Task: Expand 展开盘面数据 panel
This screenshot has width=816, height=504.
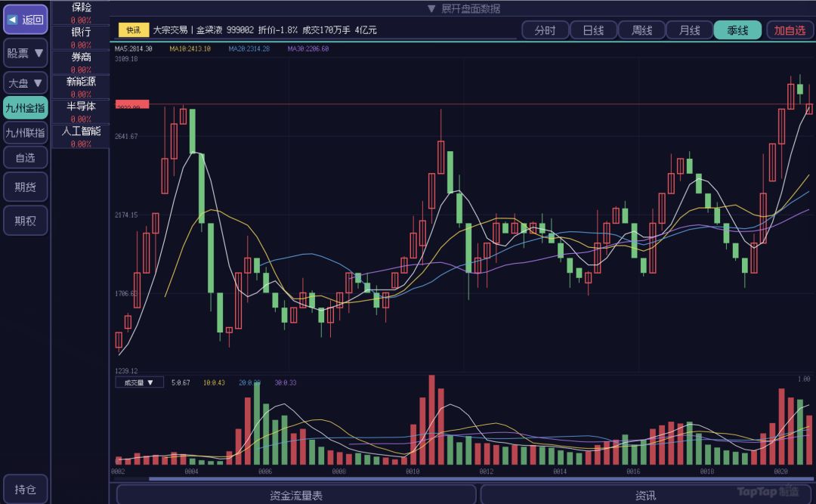Action: point(463,8)
